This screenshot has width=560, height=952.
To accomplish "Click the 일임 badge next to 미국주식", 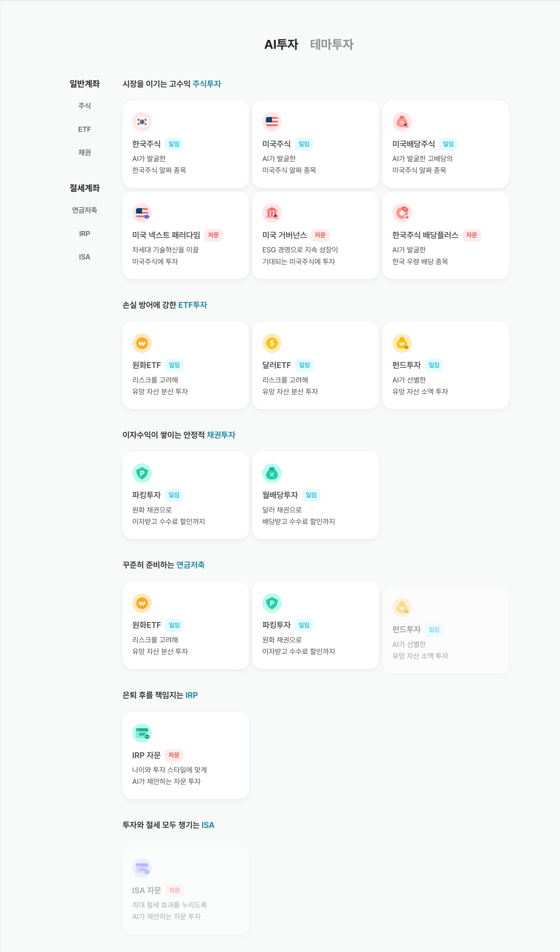I will coord(304,144).
